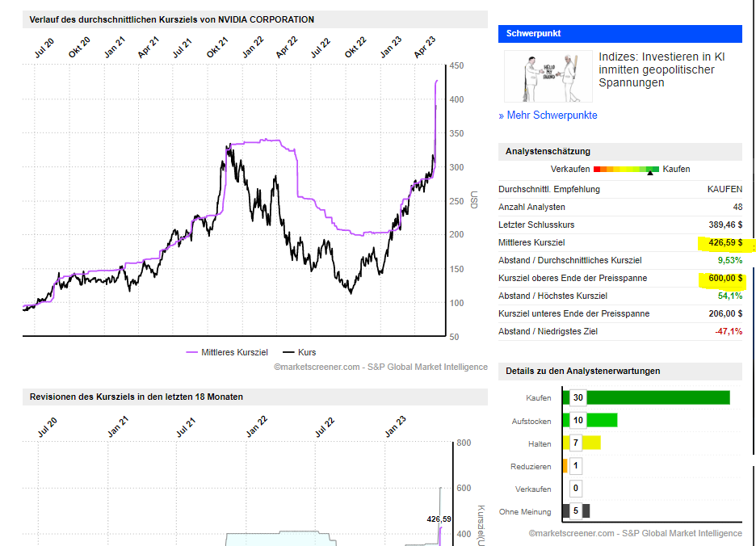Click the Verkaufen count 0
Image resolution: width=756 pixels, height=546 pixels.
[x=576, y=488]
